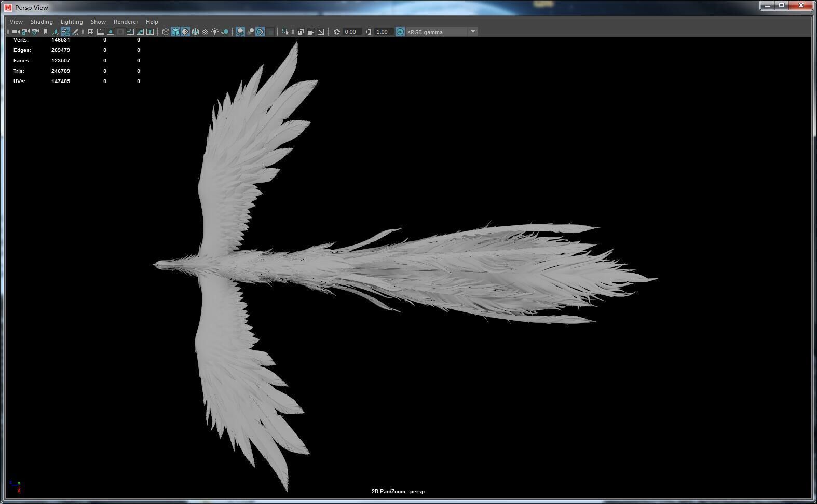This screenshot has height=504, width=817.
Task: Toggle the Safe Action icon
Action: (140, 32)
